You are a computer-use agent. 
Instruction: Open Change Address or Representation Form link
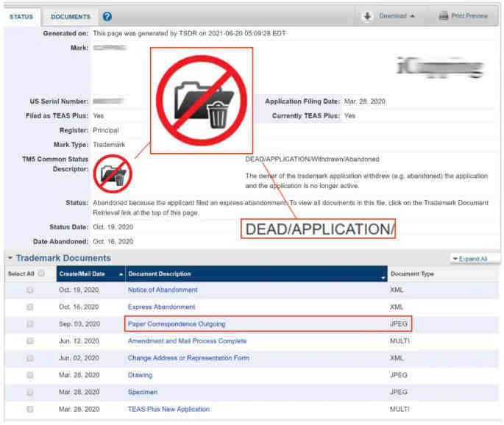[x=188, y=358]
